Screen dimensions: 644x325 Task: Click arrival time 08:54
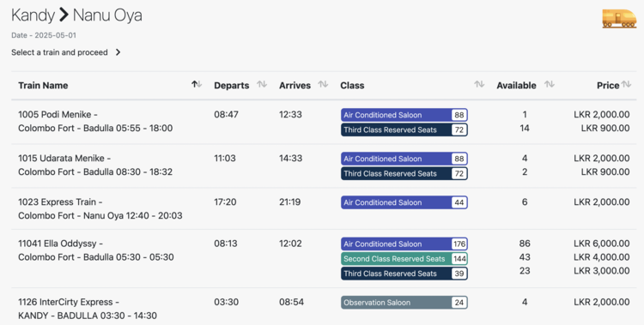click(x=292, y=302)
